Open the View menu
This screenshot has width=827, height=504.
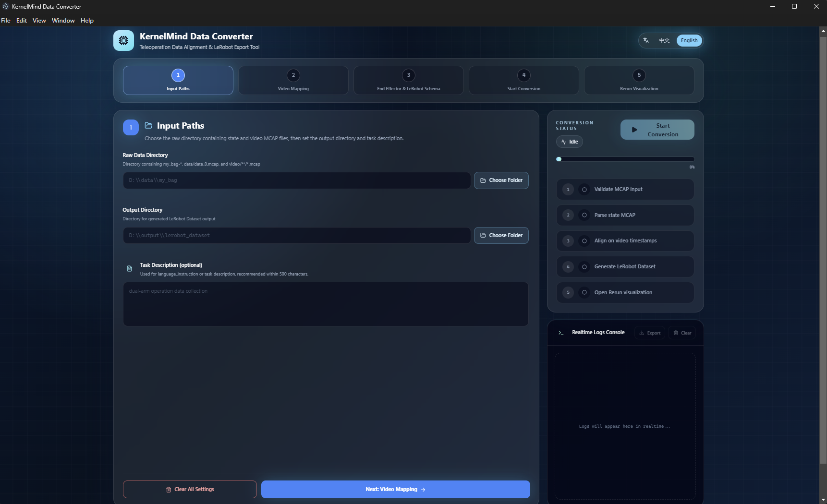click(39, 20)
